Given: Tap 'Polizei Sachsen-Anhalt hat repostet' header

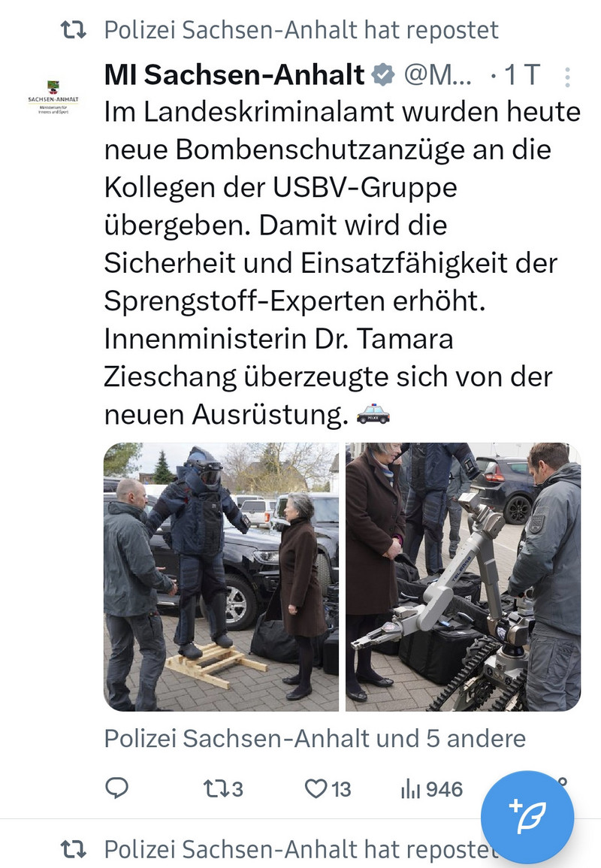Looking at the screenshot, I should [x=301, y=30].
